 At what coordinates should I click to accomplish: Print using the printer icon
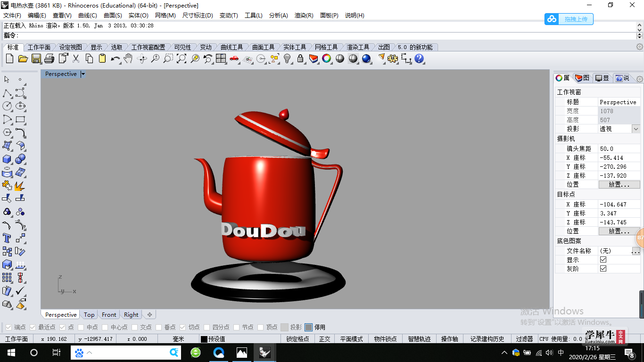tap(49, 58)
